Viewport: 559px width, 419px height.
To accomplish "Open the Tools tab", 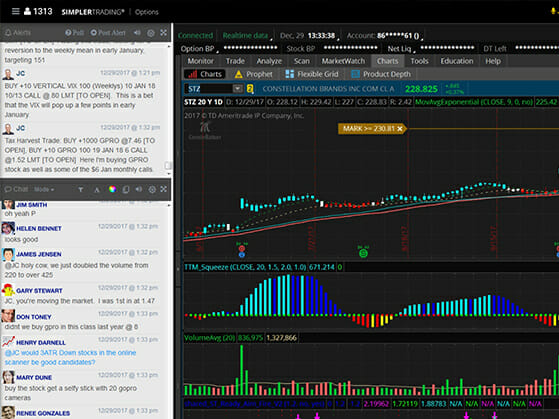I will (419, 61).
